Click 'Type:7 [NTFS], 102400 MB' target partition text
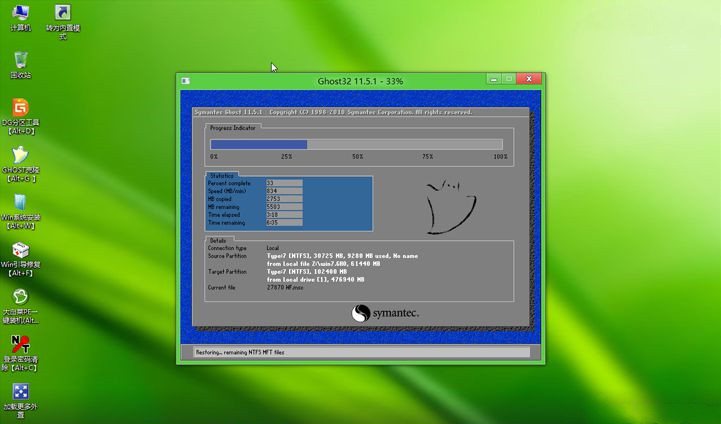Viewport: 721px width, 424px height. point(307,272)
